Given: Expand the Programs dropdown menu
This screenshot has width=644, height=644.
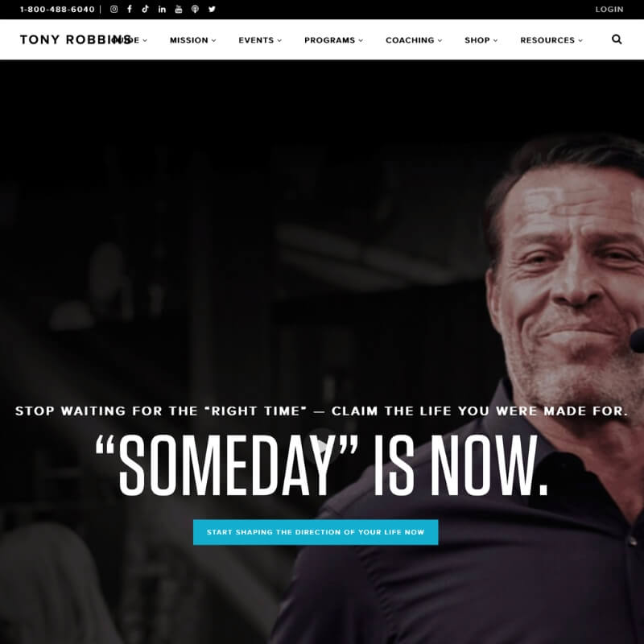Looking at the screenshot, I should tap(333, 40).
